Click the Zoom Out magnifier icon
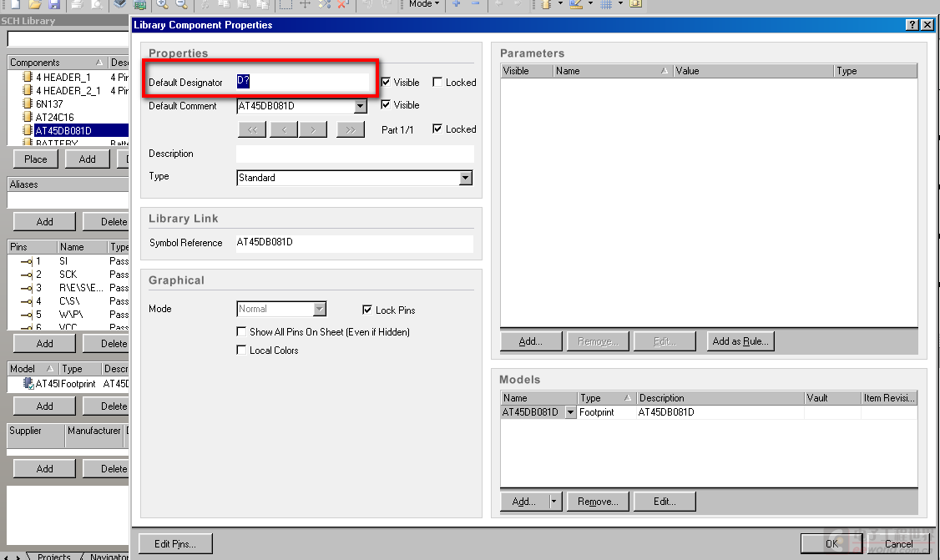The height and width of the screenshot is (560, 940). click(x=181, y=3)
